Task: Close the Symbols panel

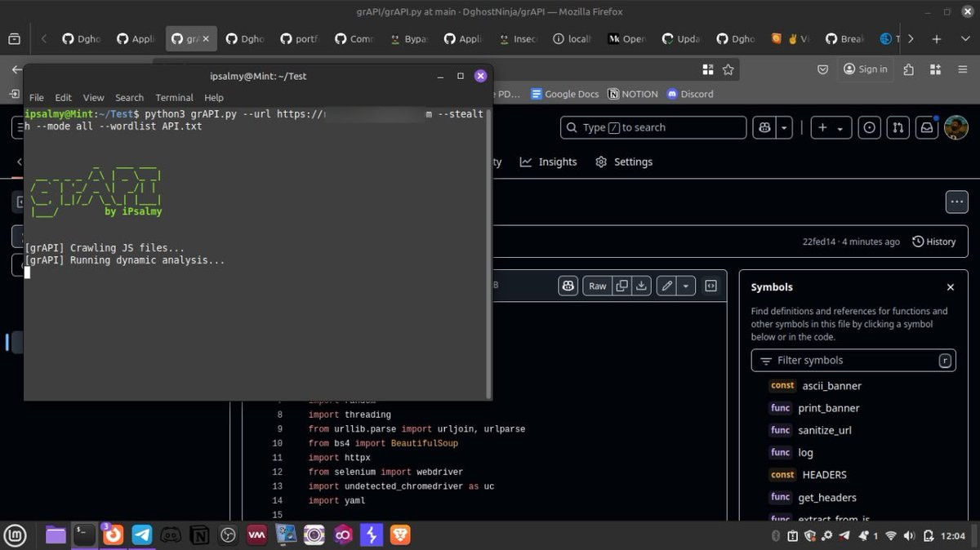Action: pyautogui.click(x=951, y=287)
